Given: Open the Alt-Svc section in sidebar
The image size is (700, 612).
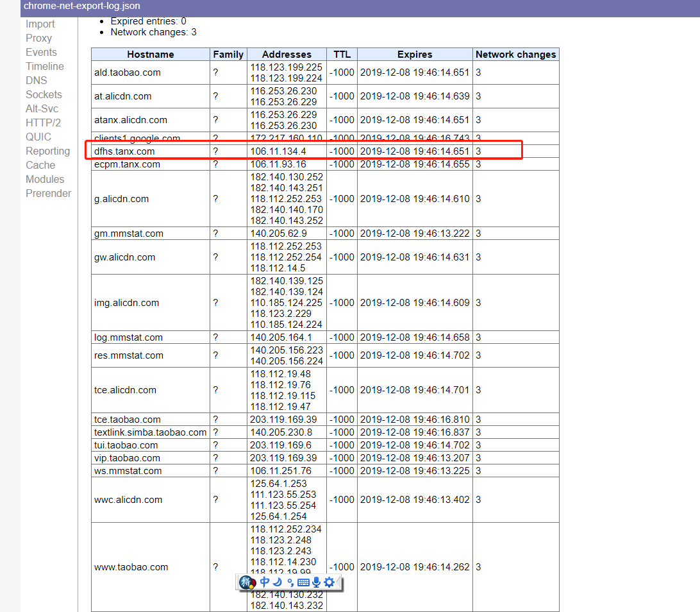Looking at the screenshot, I should point(42,108).
